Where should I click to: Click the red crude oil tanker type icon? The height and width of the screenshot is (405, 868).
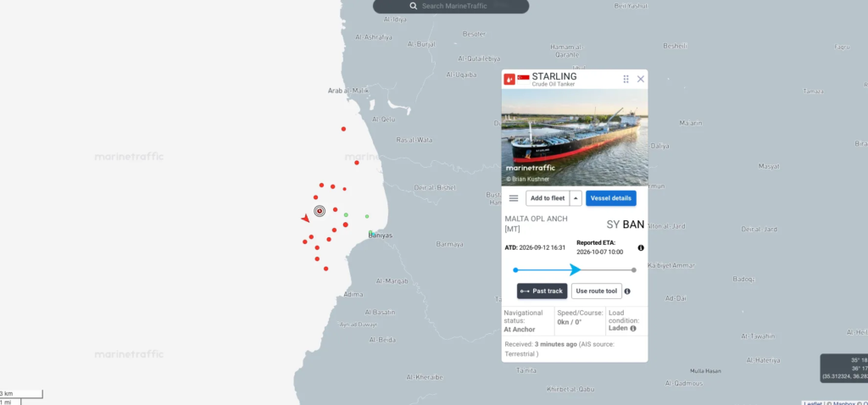[x=509, y=79]
